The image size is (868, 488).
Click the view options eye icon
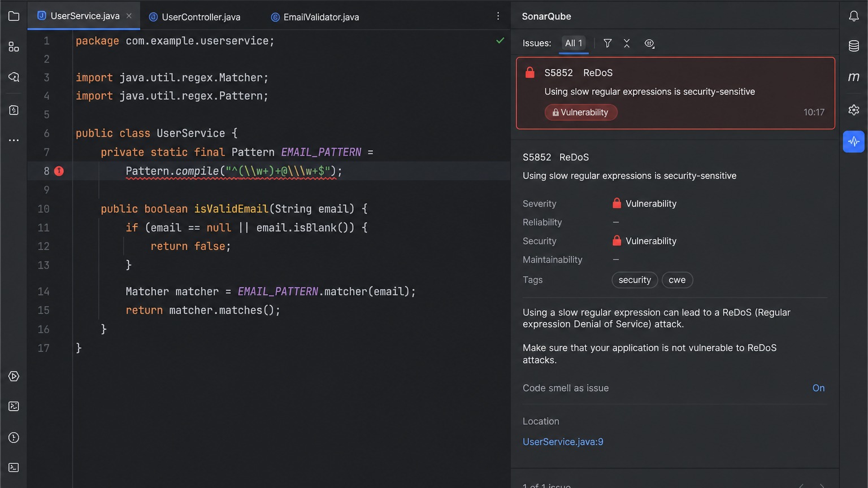[649, 43]
